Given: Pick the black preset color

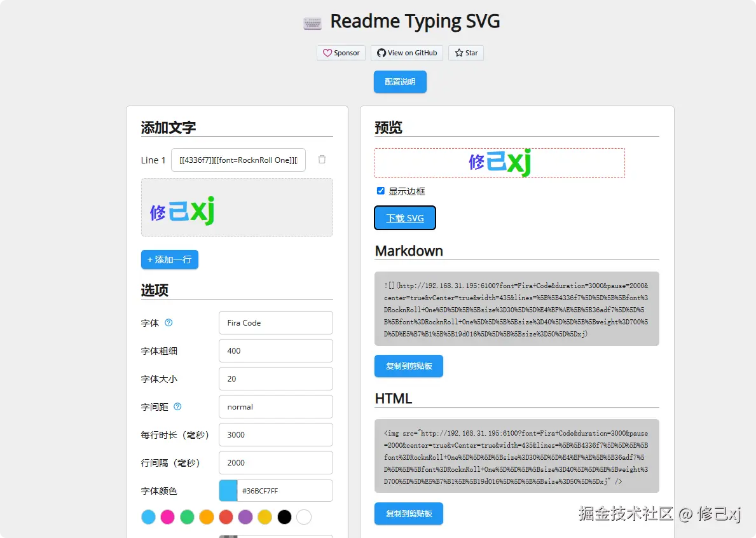Looking at the screenshot, I should coord(284,517).
